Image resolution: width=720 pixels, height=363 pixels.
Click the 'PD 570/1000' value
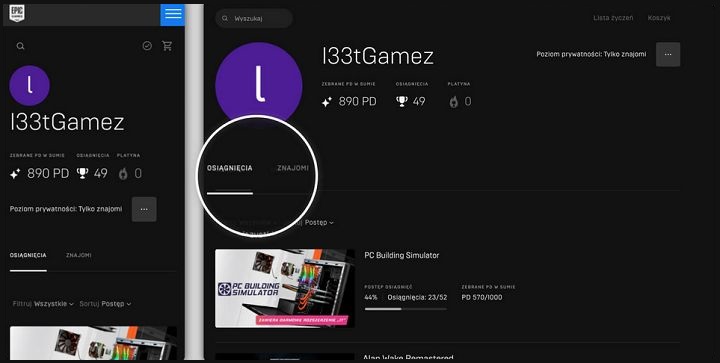coord(482,297)
